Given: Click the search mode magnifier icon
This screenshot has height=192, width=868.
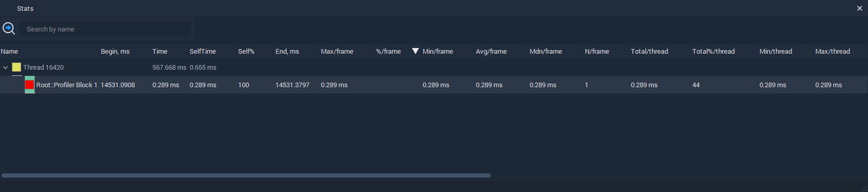Looking at the screenshot, I should (x=9, y=28).
